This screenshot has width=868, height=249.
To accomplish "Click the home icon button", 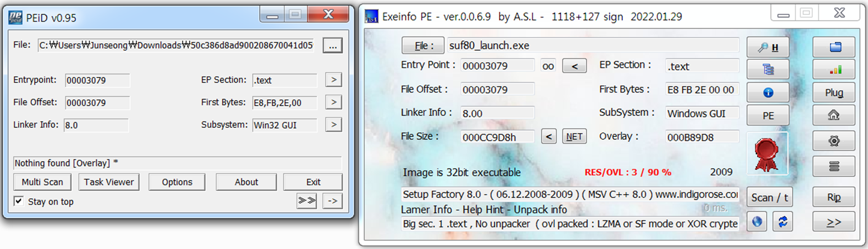I will [x=834, y=116].
